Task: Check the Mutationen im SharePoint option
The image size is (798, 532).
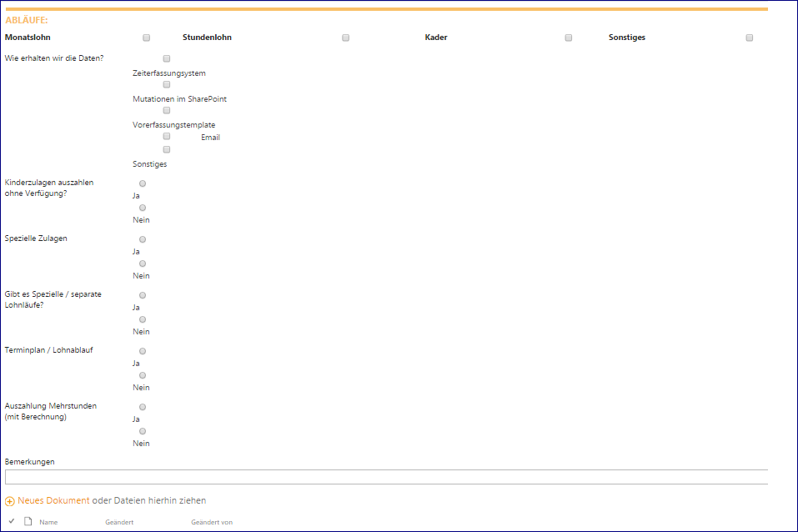Action: click(x=167, y=84)
